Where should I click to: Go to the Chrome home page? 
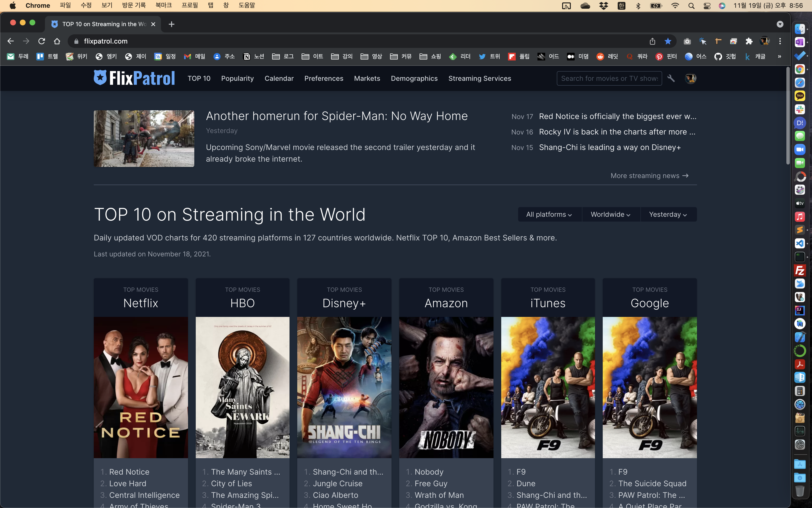(x=57, y=41)
